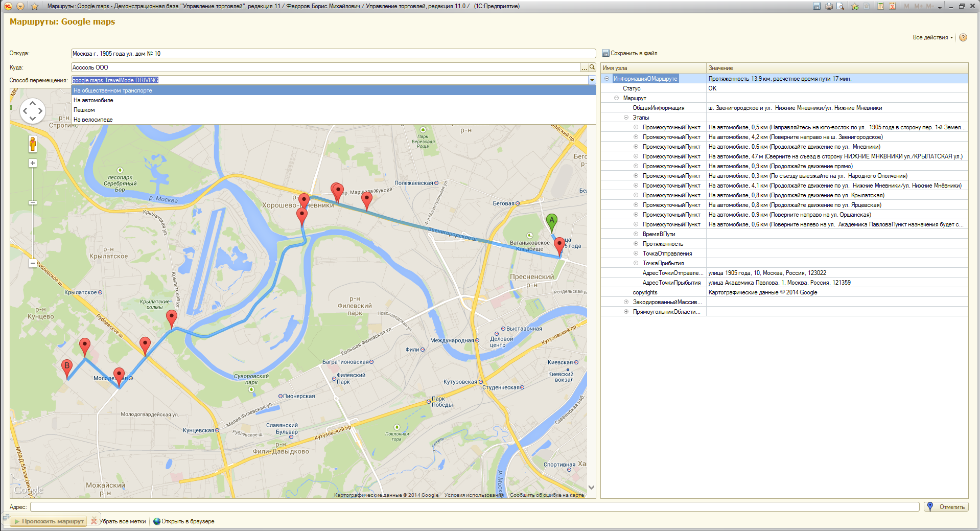Click the pan down arrow on map control
Image resolution: width=980 pixels, height=531 pixels.
[33, 119]
